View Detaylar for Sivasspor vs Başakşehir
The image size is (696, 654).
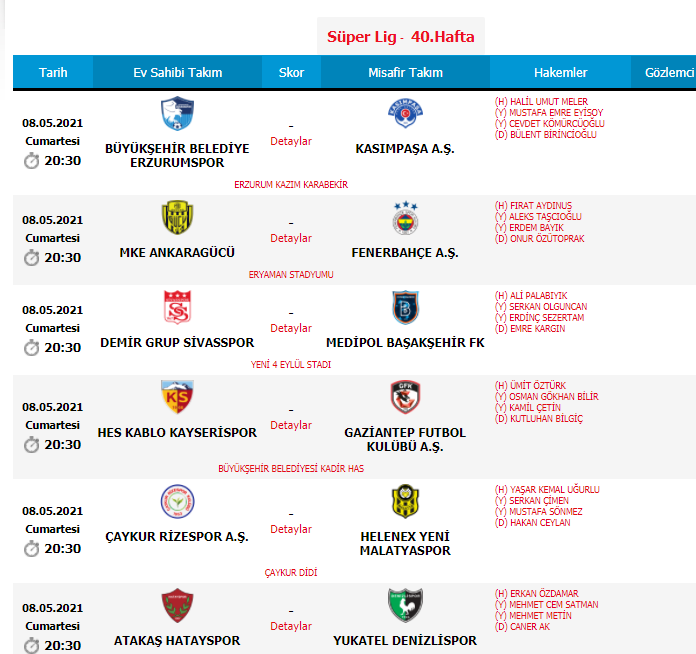[x=291, y=328]
